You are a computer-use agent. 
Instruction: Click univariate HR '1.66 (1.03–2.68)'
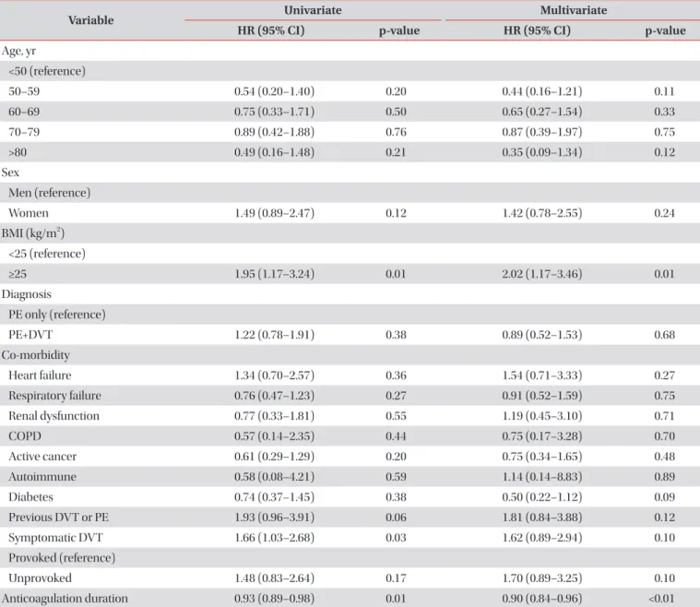275,538
